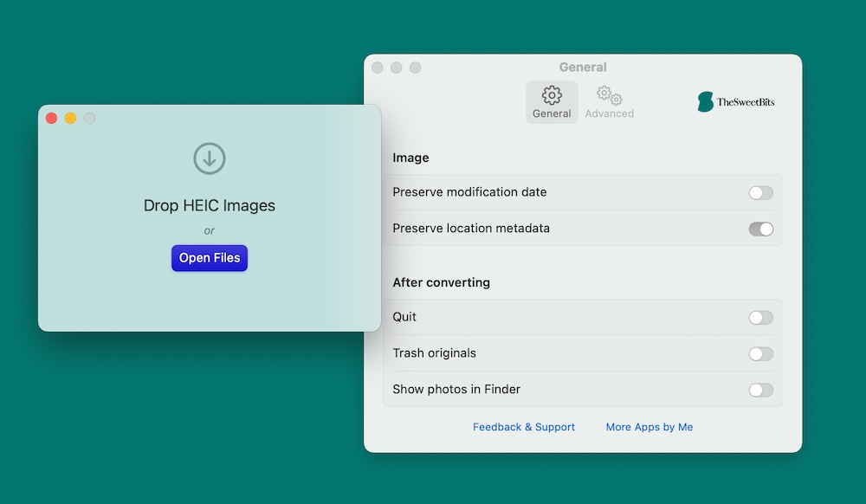Screen dimensions: 866x504
Task: Minimize the General settings window
Action: 397,68
